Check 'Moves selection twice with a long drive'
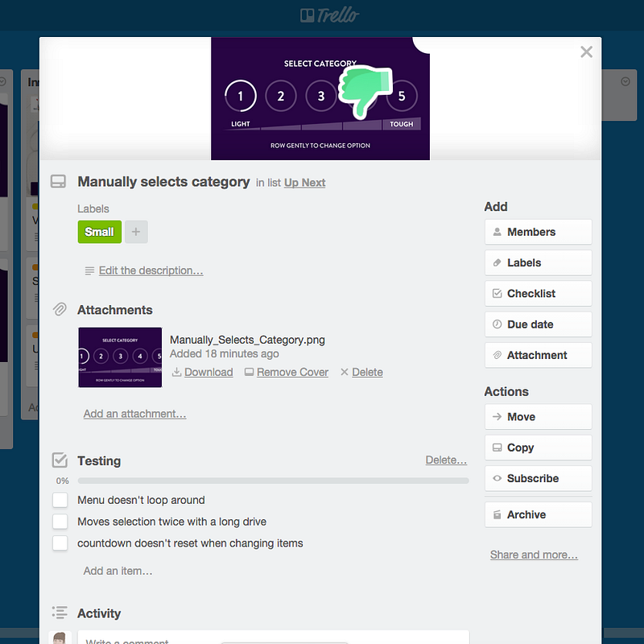Image resolution: width=644 pixels, height=644 pixels. (60, 521)
